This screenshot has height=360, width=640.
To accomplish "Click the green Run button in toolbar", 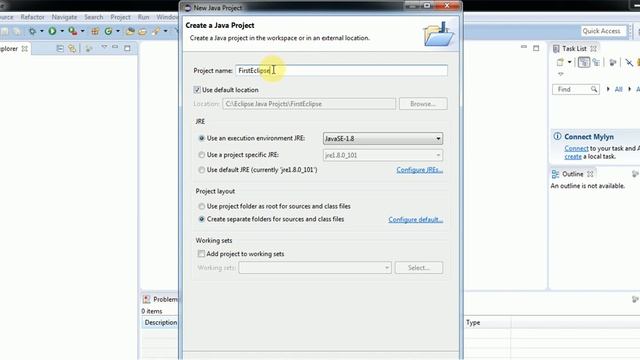I will [x=52, y=31].
